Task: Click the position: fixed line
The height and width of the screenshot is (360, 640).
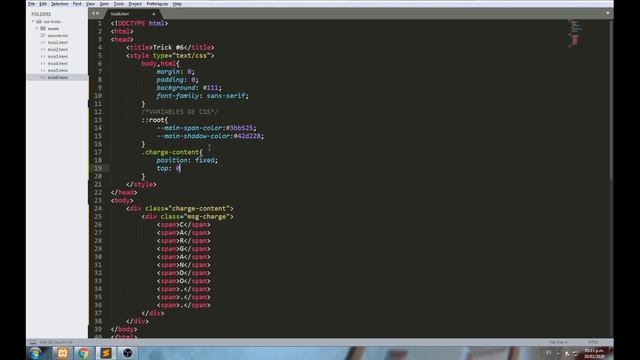Action: [187, 160]
